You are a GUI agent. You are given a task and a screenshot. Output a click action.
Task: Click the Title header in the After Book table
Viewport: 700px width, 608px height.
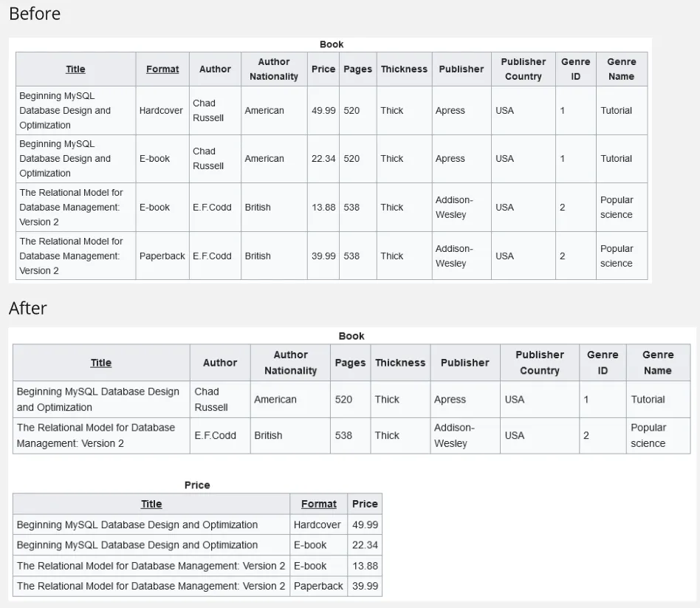click(101, 363)
